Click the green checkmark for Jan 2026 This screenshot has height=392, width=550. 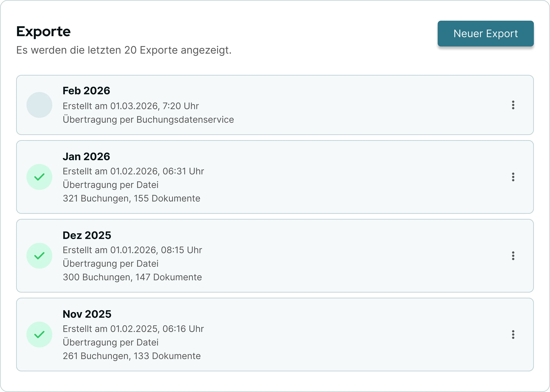tap(39, 177)
